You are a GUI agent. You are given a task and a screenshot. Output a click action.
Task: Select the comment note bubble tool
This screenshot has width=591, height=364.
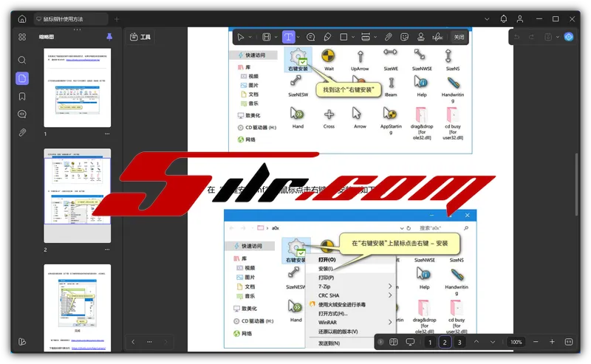tap(310, 37)
